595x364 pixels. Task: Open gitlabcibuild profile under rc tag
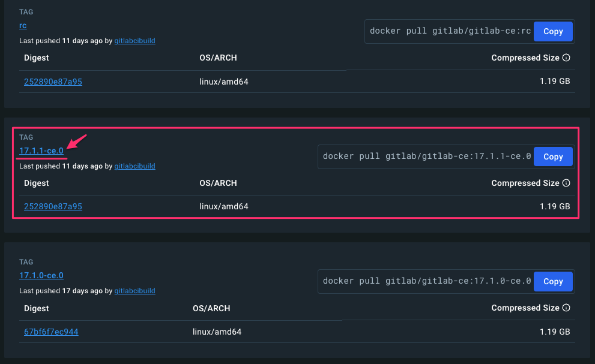coord(134,41)
